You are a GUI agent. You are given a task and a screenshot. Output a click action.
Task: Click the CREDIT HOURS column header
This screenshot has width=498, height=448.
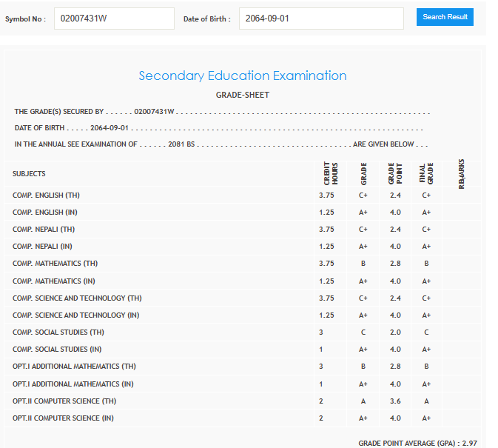click(330, 174)
